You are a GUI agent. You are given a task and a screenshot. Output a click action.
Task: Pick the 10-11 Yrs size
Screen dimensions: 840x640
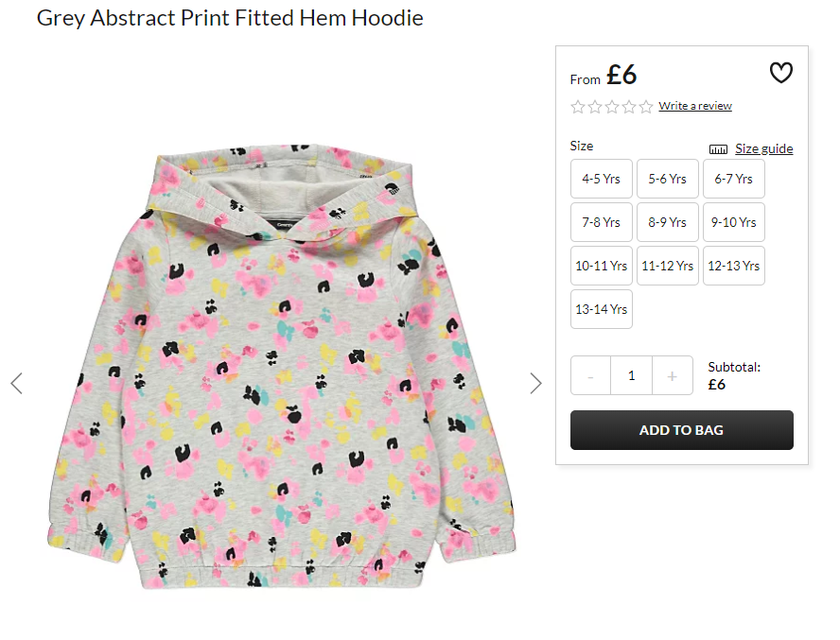pyautogui.click(x=601, y=266)
